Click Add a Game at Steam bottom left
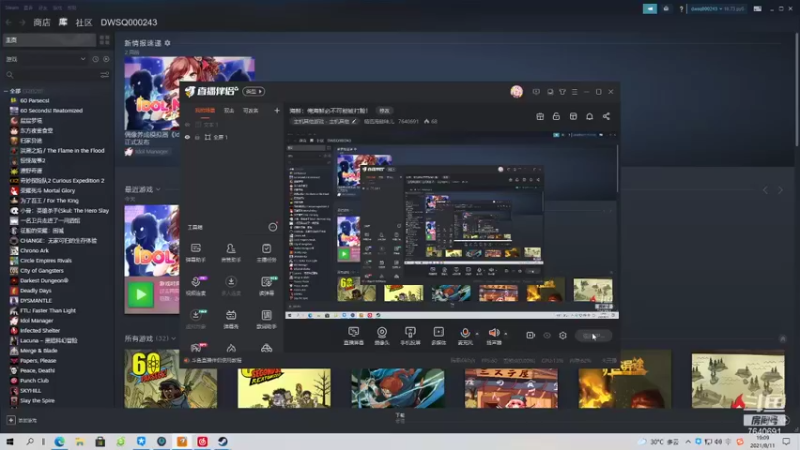Screen dimensions: 800x450 click(x=21, y=420)
